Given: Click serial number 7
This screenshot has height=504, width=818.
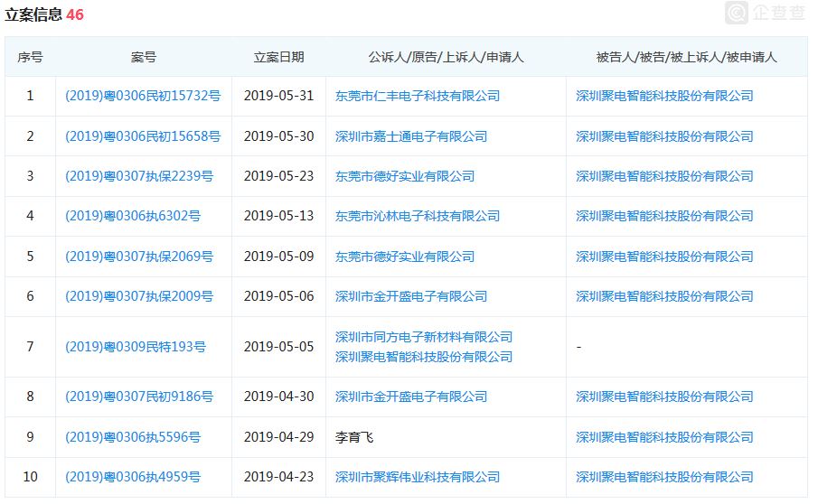Looking at the screenshot, I should coord(30,347).
